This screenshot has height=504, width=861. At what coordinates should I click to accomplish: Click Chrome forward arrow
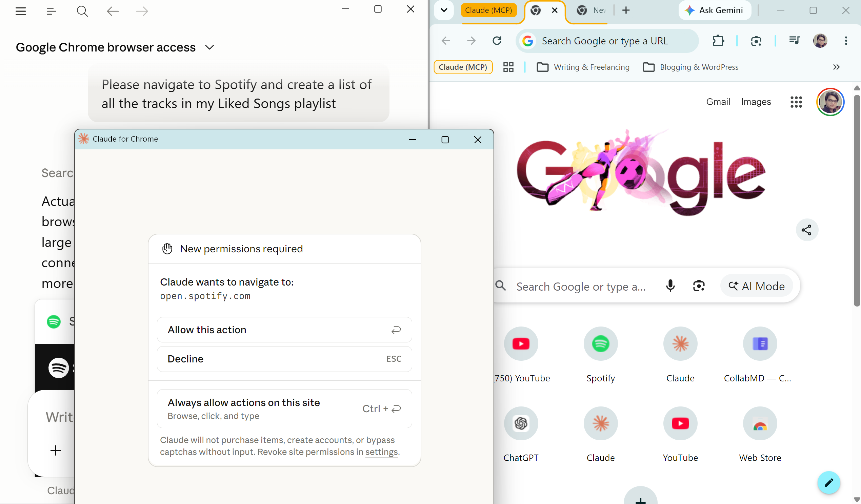pos(471,41)
